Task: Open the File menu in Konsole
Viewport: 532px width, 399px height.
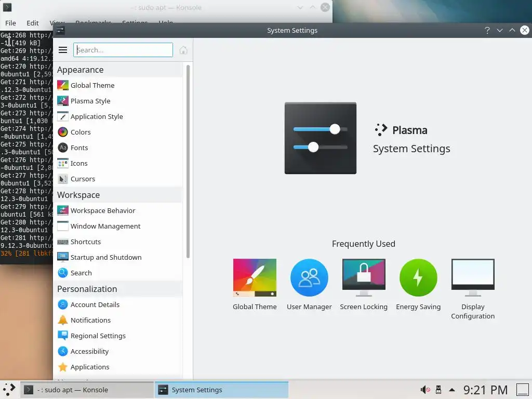Action: 10,23
